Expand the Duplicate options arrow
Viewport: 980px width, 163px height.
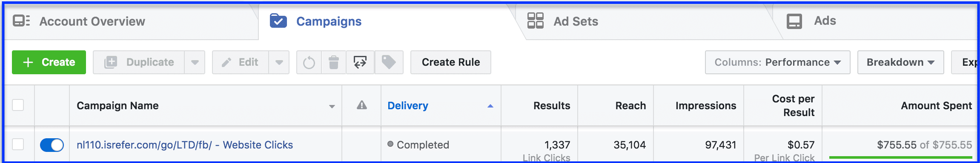coord(195,62)
